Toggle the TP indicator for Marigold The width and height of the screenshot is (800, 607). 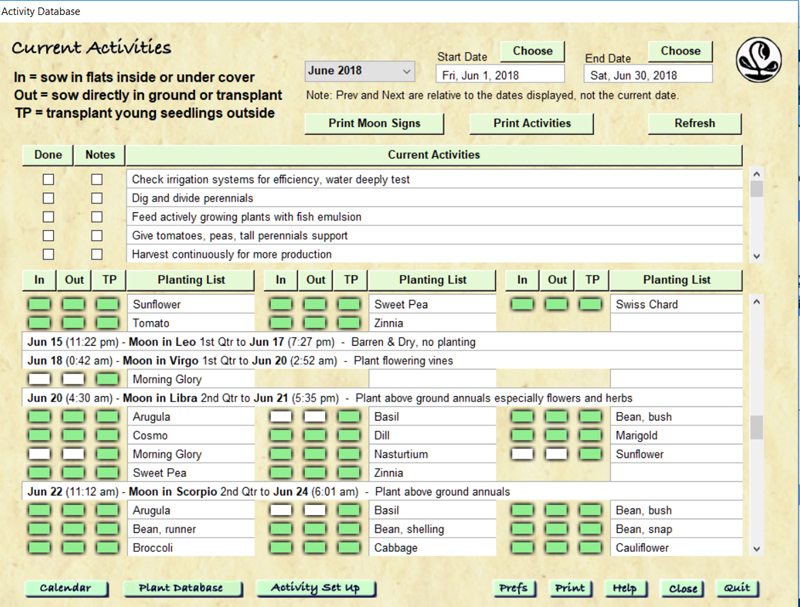point(590,436)
